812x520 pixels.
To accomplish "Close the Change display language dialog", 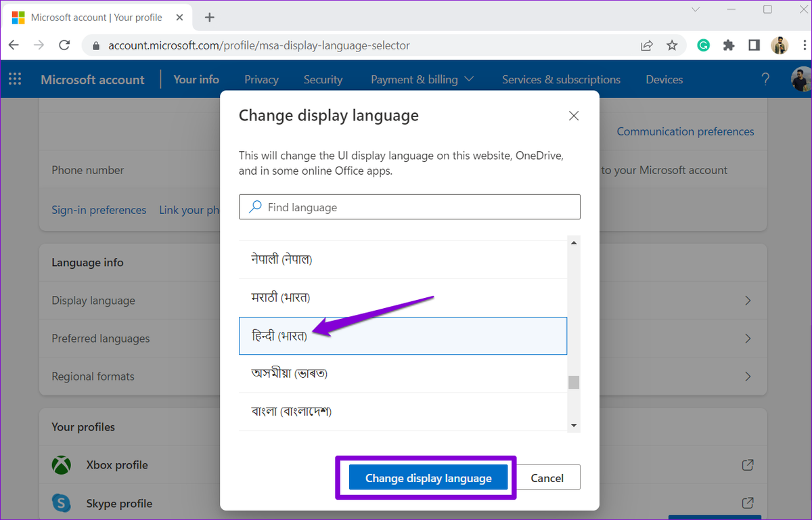I will (574, 116).
